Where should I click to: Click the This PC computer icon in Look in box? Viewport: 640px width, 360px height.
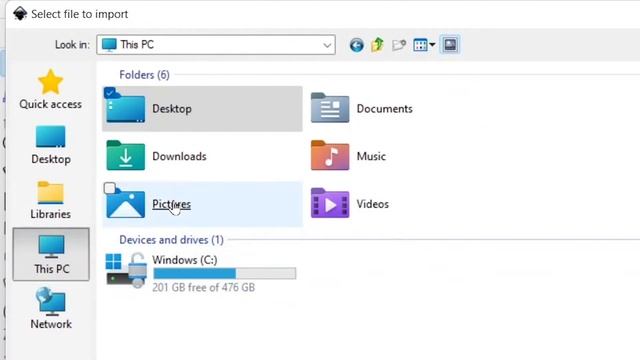(x=109, y=44)
